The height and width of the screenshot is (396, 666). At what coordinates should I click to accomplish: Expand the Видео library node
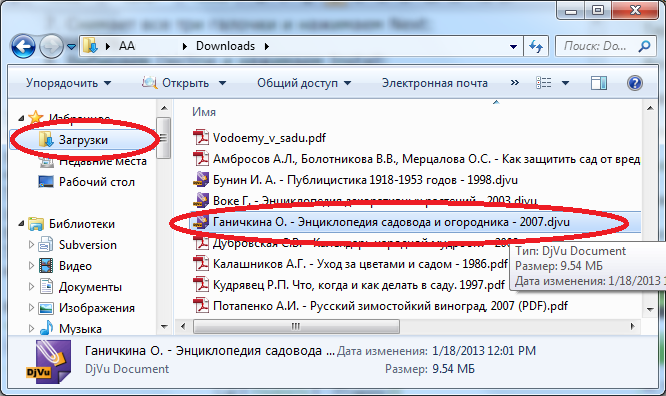pos(31,266)
